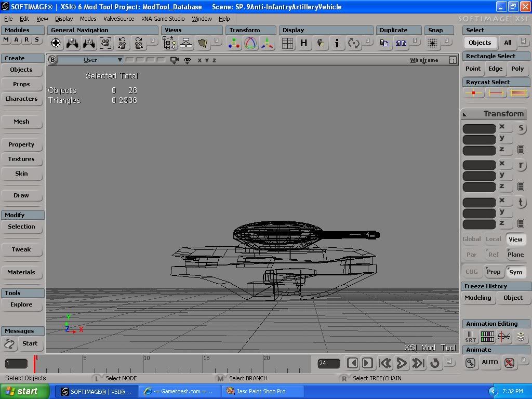Screen dimensions: 532x399
Task: Open the Snap panel options menu
Action: coord(446,41)
